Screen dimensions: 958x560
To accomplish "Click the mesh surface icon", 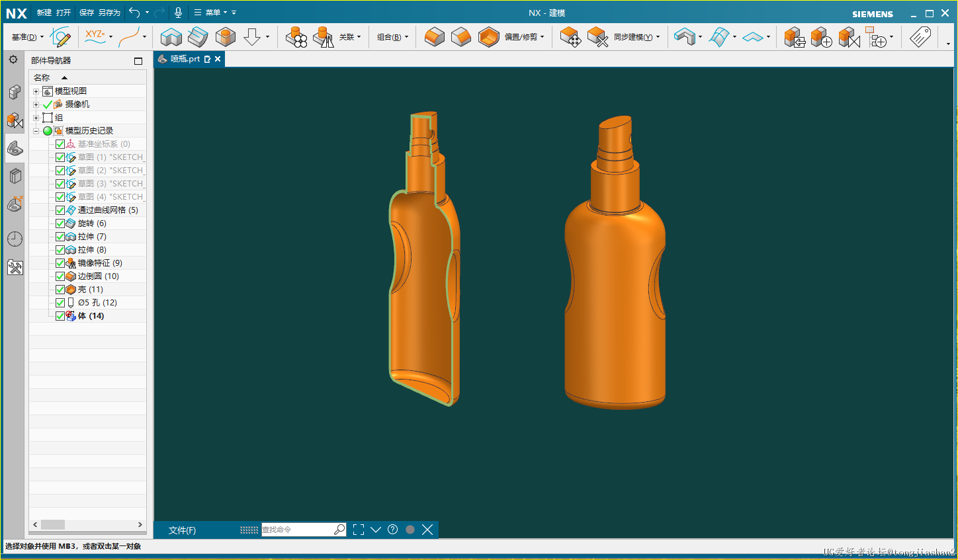I will pos(719,37).
